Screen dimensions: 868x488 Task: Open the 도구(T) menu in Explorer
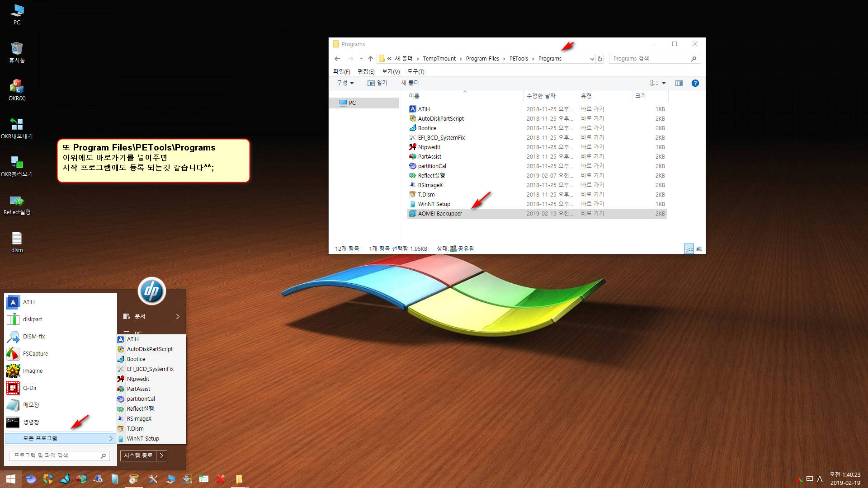point(416,71)
